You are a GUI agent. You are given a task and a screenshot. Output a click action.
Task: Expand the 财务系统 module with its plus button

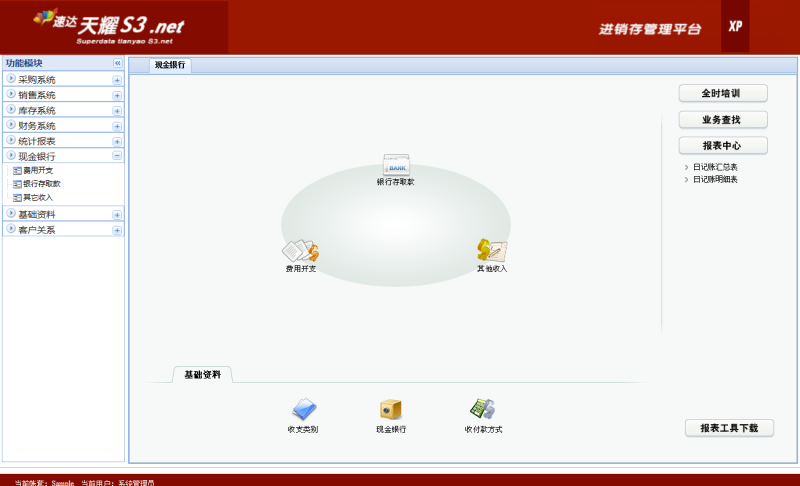[x=117, y=126]
